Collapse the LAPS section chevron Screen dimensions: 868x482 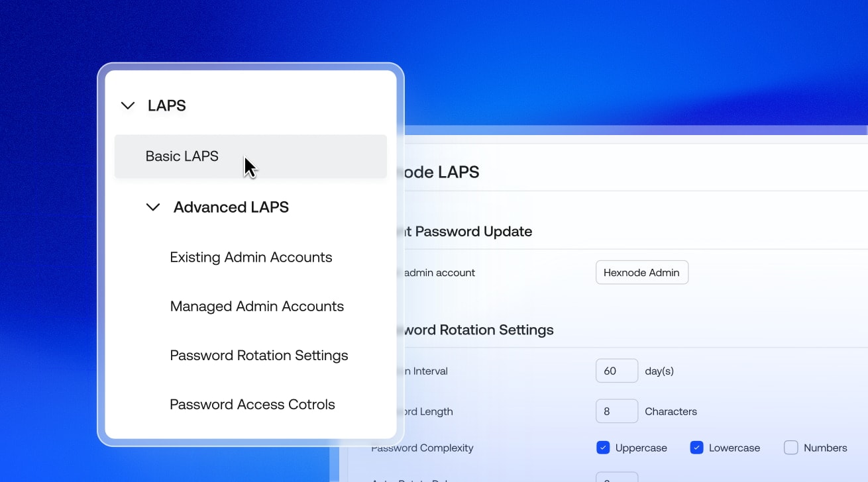click(x=127, y=105)
